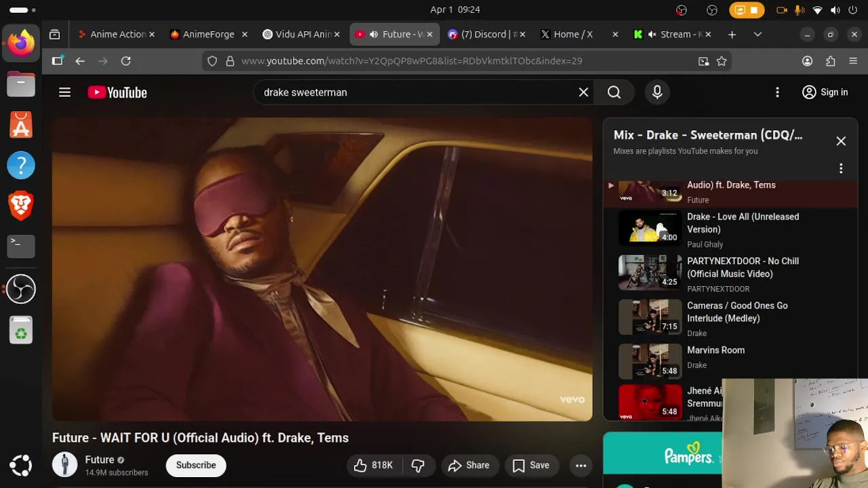
Task: Launch Brave browser from the dock
Action: pyautogui.click(x=21, y=206)
